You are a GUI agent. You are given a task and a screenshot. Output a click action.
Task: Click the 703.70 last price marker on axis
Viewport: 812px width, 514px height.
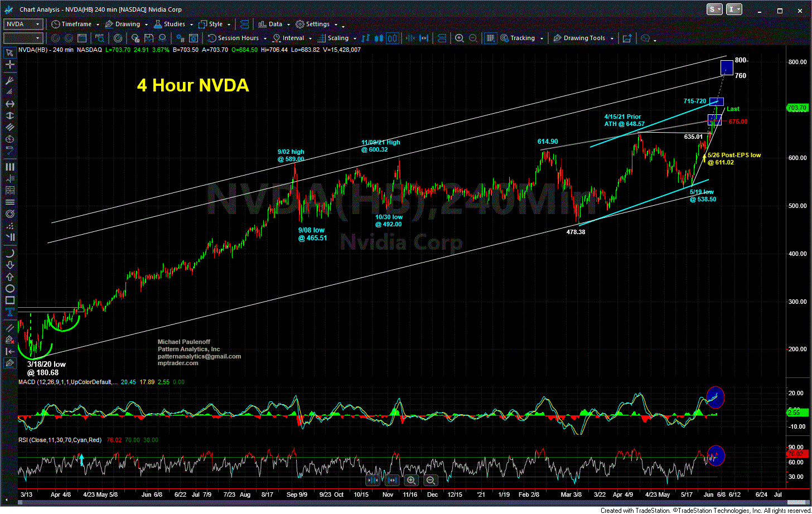pos(797,108)
